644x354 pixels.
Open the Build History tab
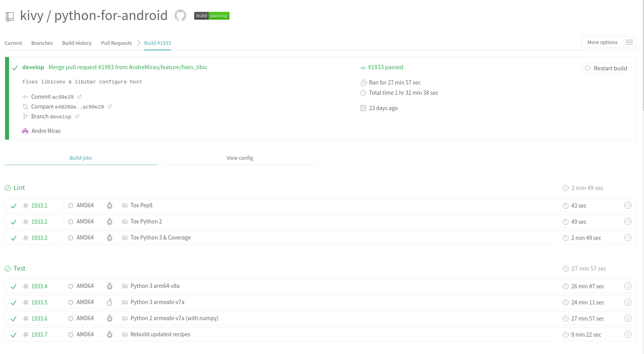pos(77,43)
